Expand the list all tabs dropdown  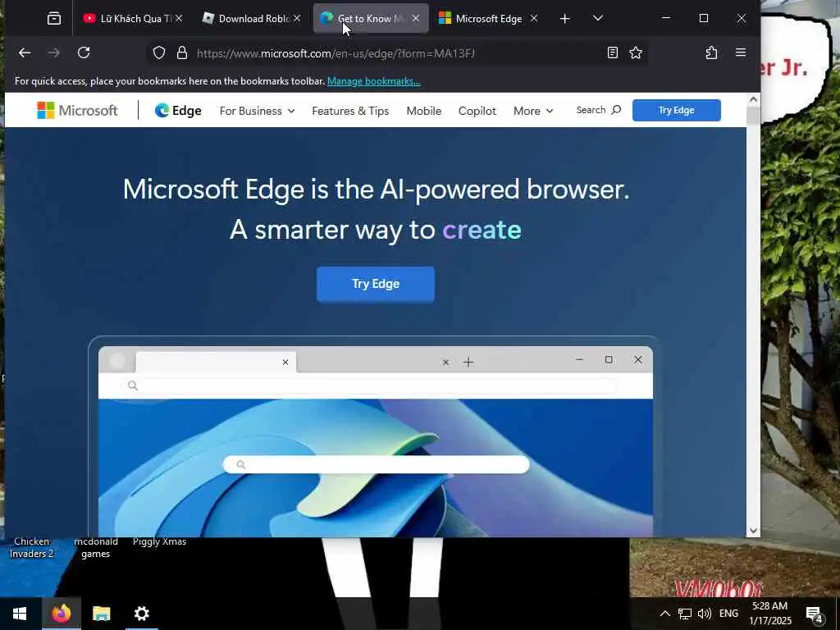598,18
